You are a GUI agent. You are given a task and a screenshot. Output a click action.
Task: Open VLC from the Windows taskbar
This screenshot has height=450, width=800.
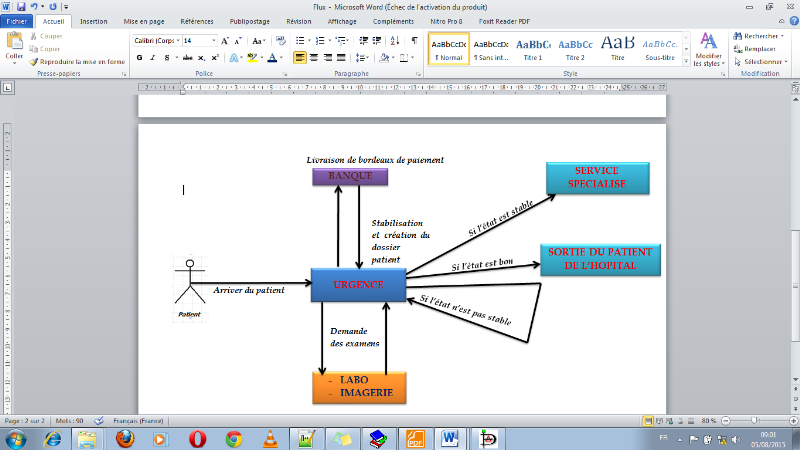coord(269,438)
